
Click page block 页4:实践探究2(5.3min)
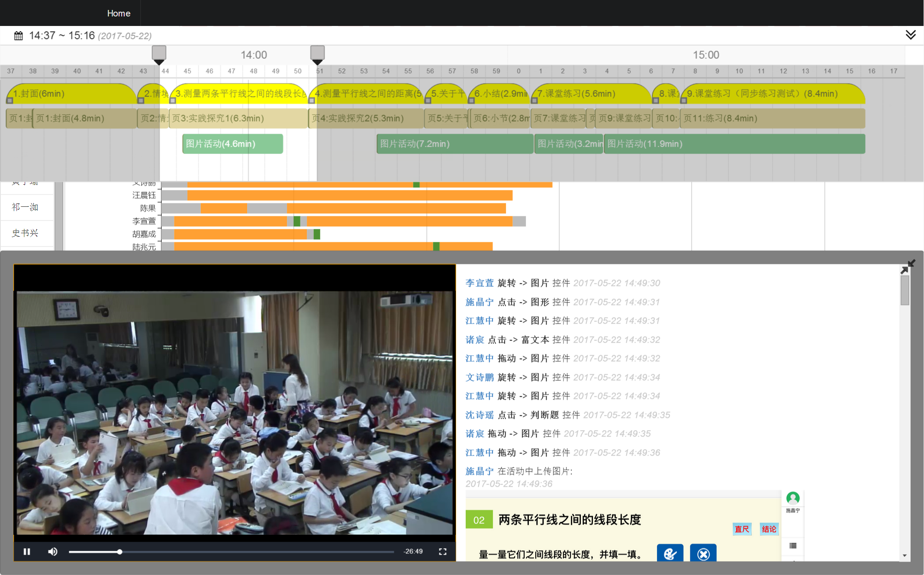(366, 119)
